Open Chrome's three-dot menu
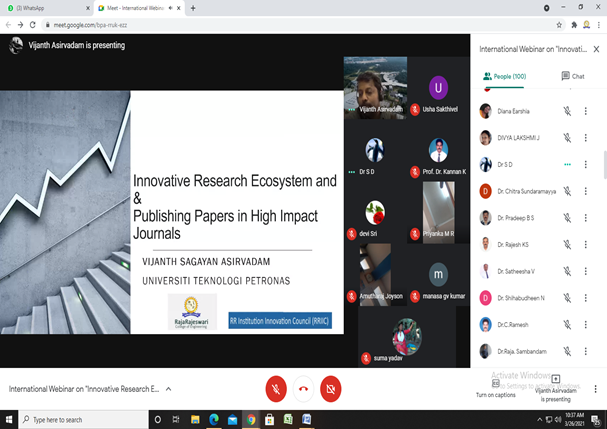The image size is (607, 429). [x=599, y=25]
